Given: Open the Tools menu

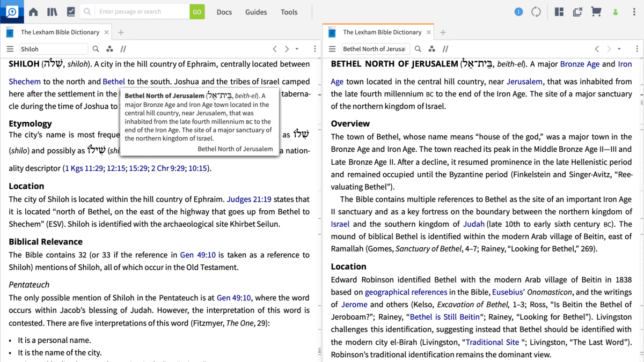Looking at the screenshot, I should (289, 12).
